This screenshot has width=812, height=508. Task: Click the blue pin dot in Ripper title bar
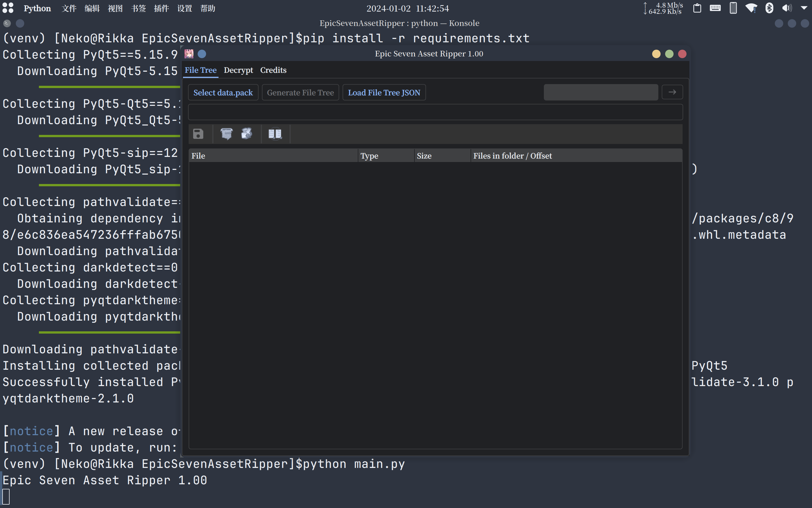[x=202, y=54]
